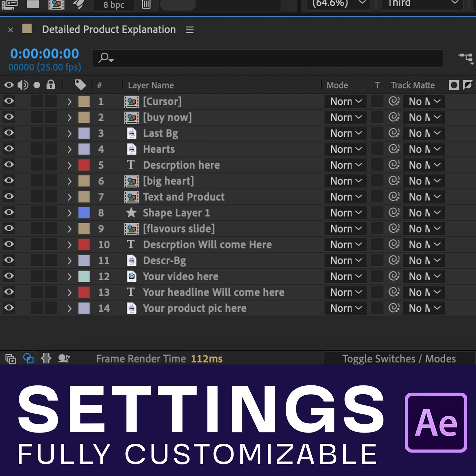Screen dimensions: 476x476
Task: Expand the Text and Product layer
Action: [69, 197]
